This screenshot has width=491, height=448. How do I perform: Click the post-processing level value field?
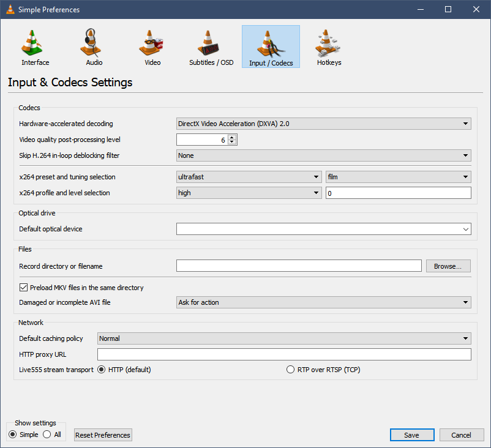point(202,140)
